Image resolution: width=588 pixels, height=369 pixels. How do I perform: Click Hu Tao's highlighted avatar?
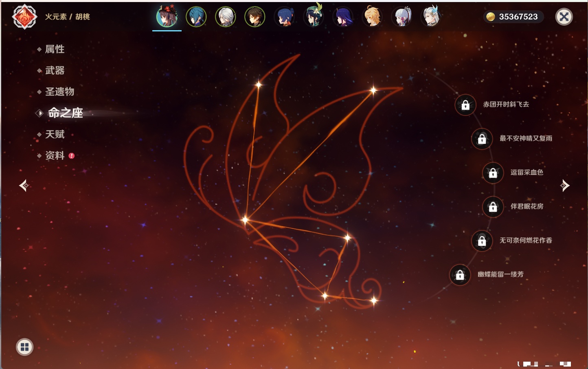(x=167, y=17)
